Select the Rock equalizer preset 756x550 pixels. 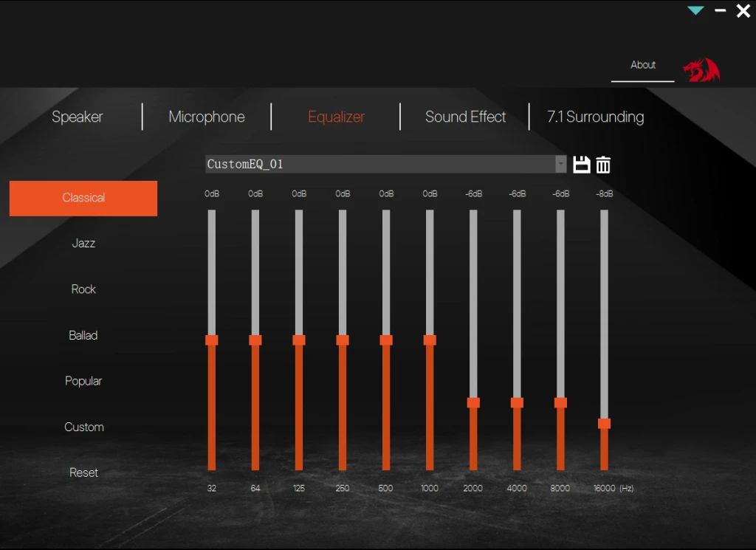tap(83, 289)
